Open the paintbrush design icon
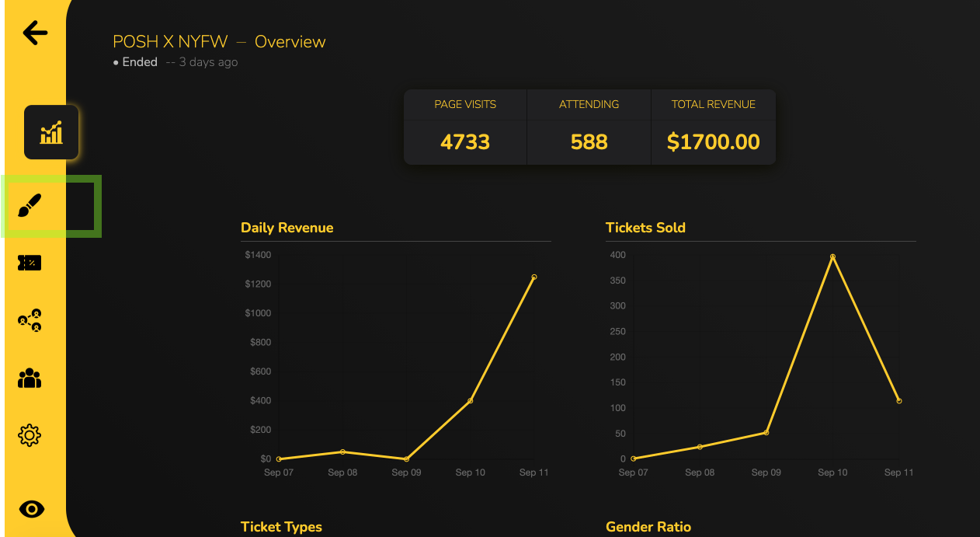 (30, 206)
